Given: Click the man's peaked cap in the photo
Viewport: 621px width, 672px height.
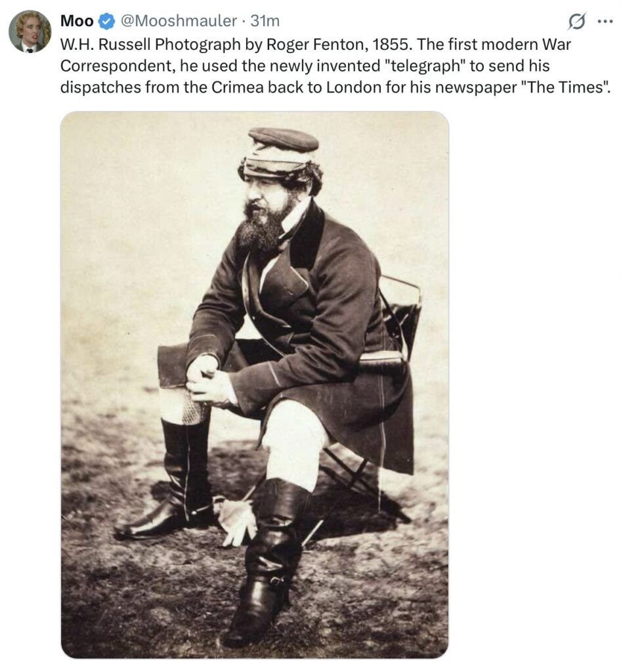Looking at the screenshot, I should click(281, 152).
